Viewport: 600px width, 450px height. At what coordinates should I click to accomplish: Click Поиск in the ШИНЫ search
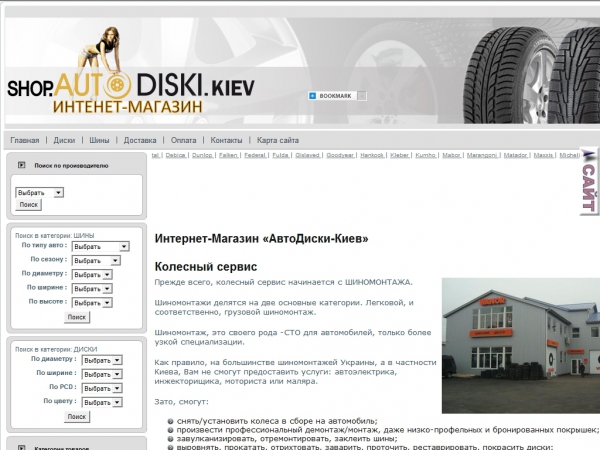(x=77, y=317)
